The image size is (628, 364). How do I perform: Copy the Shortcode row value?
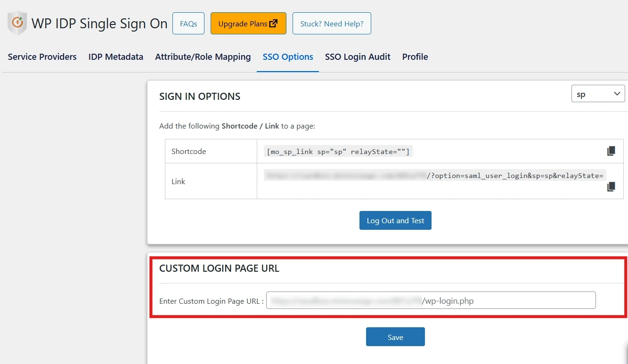(611, 151)
